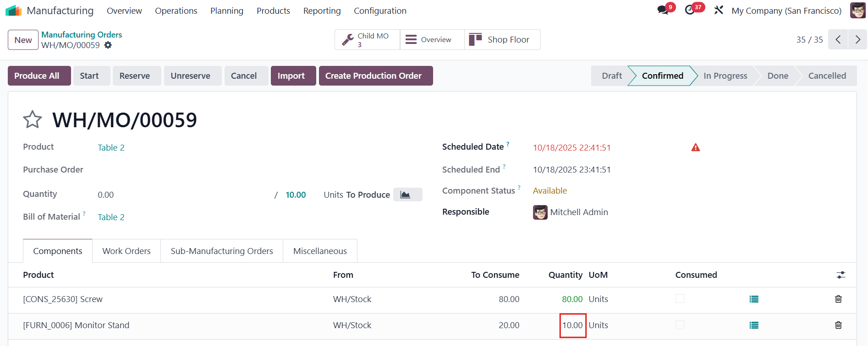
Task: Expand the Configuration menu
Action: click(x=380, y=11)
